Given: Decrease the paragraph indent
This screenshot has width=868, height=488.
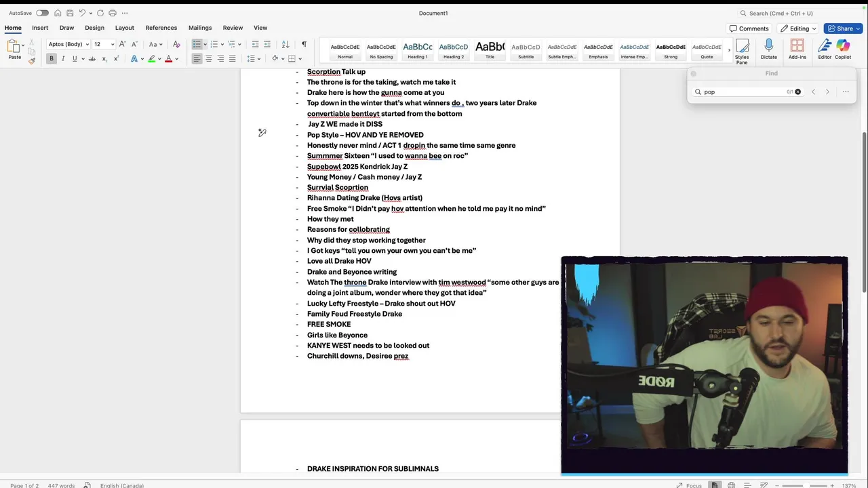Looking at the screenshot, I should tap(256, 44).
